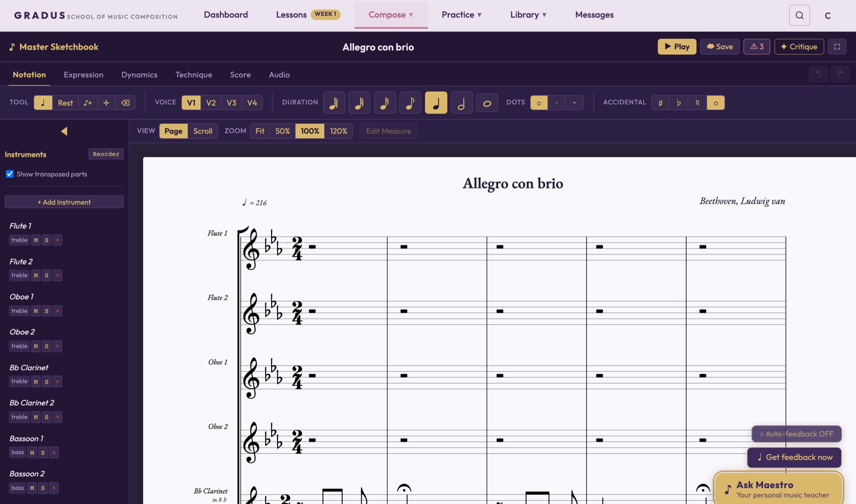Remove the Flute 1 instrument
The height and width of the screenshot is (504, 856).
[57, 240]
